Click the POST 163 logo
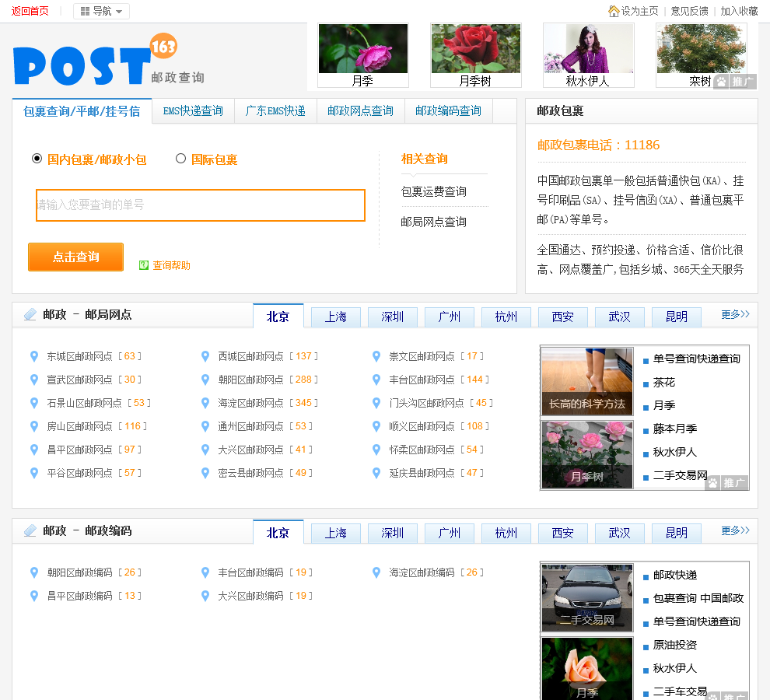The height and width of the screenshot is (700, 770). (x=108, y=61)
